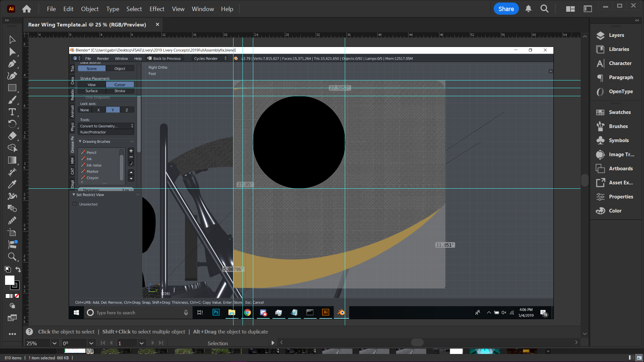Open the Image Trace panel
This screenshot has height=362, width=644.
[621, 155]
